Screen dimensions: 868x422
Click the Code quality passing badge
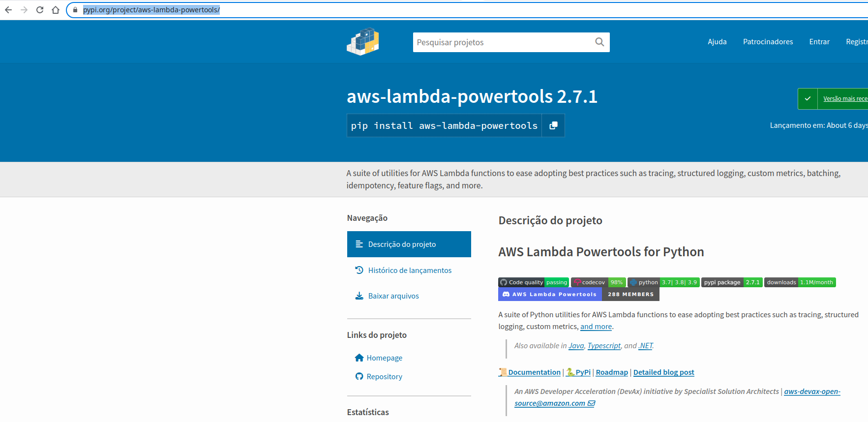click(534, 282)
